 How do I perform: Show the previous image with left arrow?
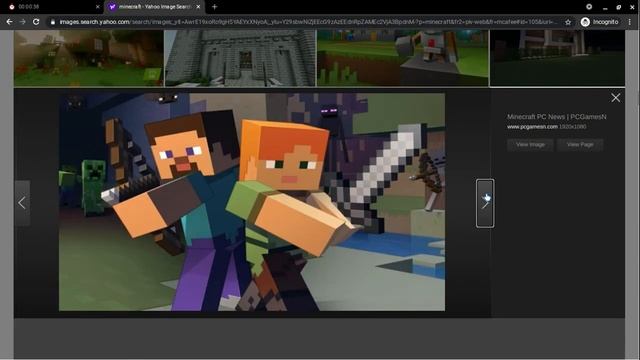coord(22,203)
